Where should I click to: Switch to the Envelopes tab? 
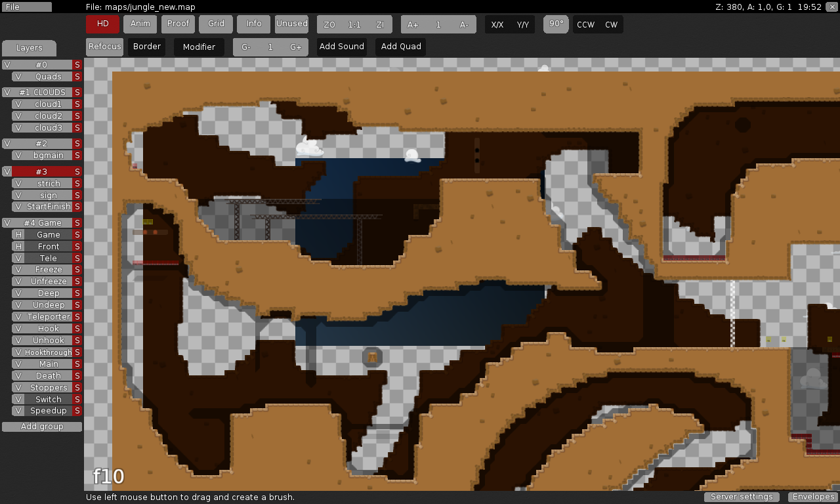[812, 497]
